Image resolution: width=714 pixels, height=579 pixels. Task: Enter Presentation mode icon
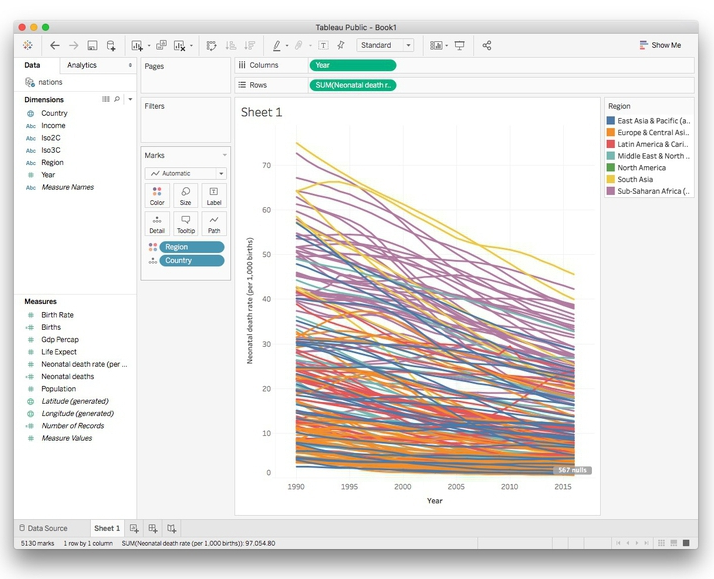coord(459,45)
